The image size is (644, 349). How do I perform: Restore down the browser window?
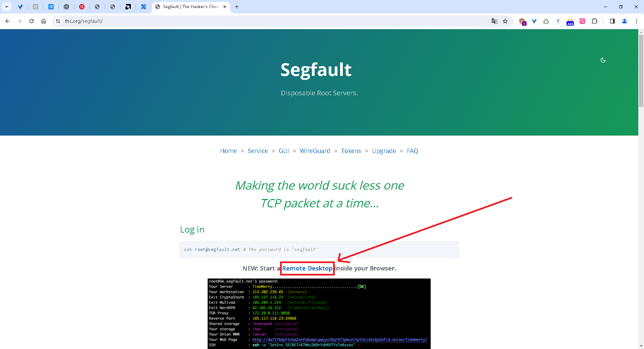tap(621, 7)
